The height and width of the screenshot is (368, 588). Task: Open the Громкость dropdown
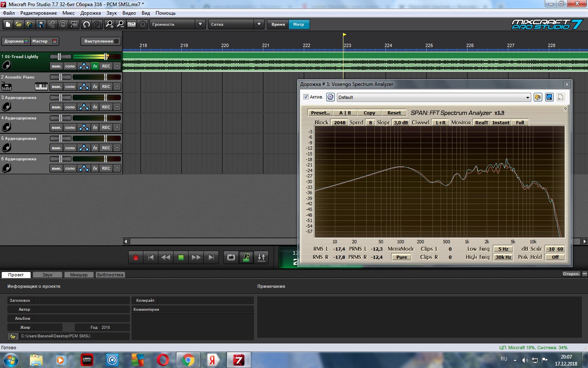pyautogui.click(x=178, y=25)
